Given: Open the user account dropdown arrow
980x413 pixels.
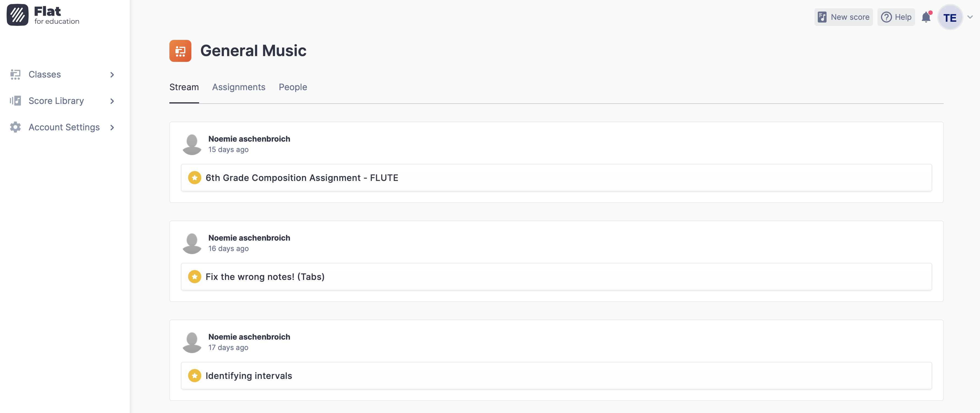Looking at the screenshot, I should [x=970, y=17].
